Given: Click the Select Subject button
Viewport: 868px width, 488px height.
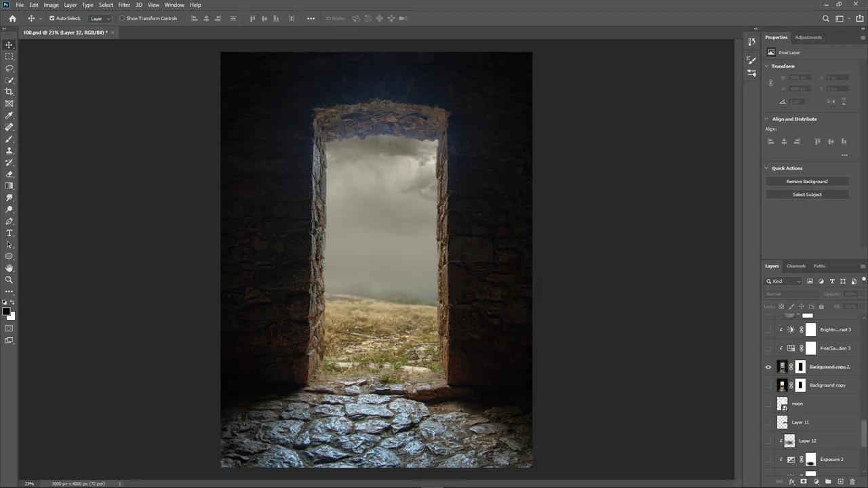Looking at the screenshot, I should (x=807, y=195).
